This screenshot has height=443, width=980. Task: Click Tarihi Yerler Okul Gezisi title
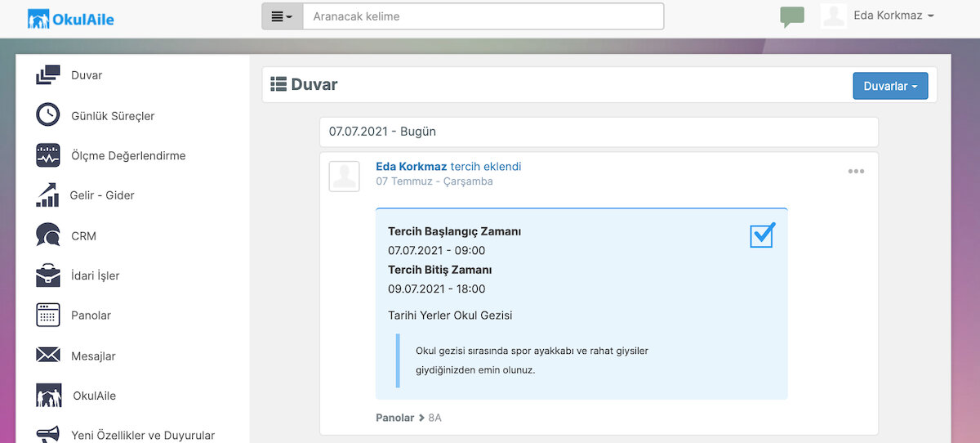(x=450, y=315)
